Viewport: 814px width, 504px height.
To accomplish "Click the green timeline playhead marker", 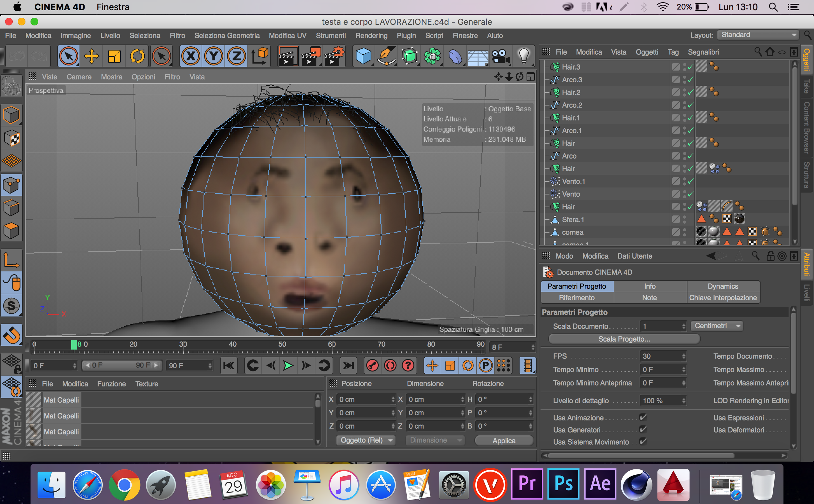I will click(74, 344).
